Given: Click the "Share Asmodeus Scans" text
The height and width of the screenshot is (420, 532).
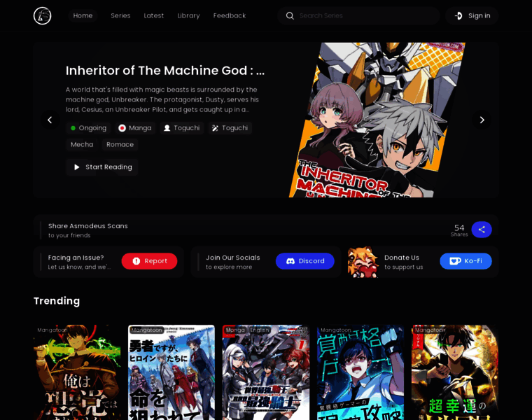Looking at the screenshot, I should 88,226.
